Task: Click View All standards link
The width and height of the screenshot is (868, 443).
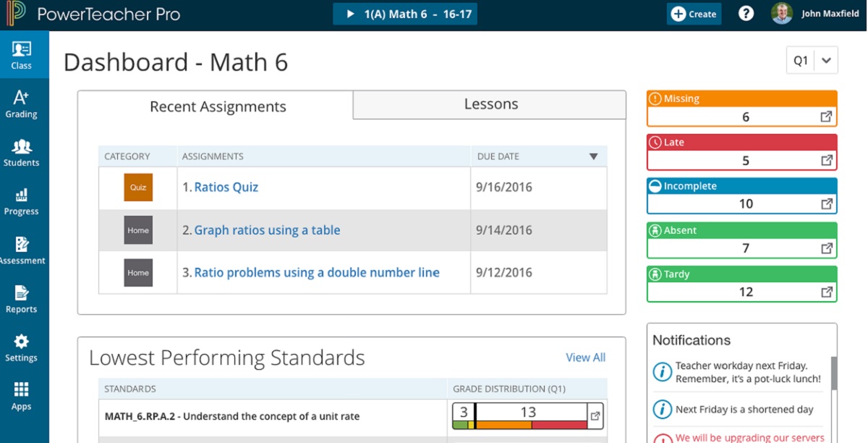Action: tap(585, 358)
